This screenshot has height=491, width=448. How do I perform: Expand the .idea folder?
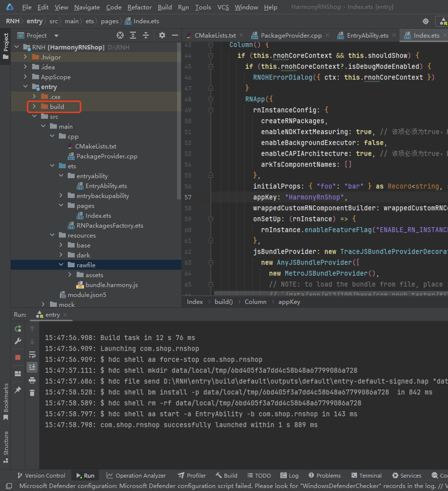click(x=25, y=67)
